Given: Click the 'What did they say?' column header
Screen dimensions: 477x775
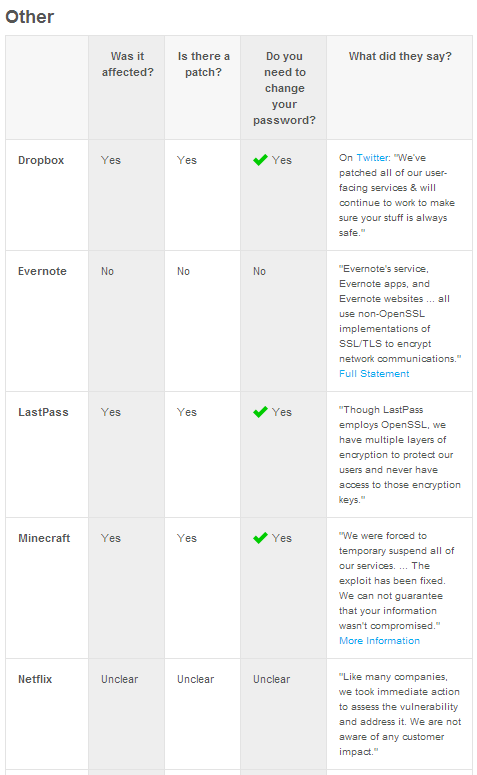Looking at the screenshot, I should (400, 56).
